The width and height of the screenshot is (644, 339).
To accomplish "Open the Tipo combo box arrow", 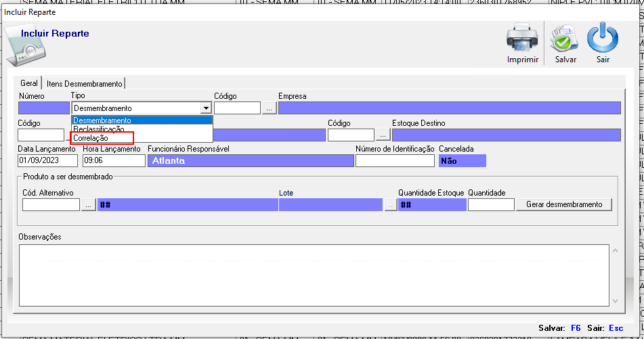I will pyautogui.click(x=206, y=108).
